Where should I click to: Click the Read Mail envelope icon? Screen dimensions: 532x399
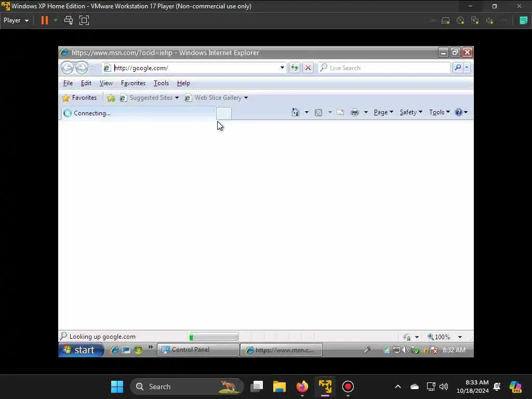click(340, 112)
